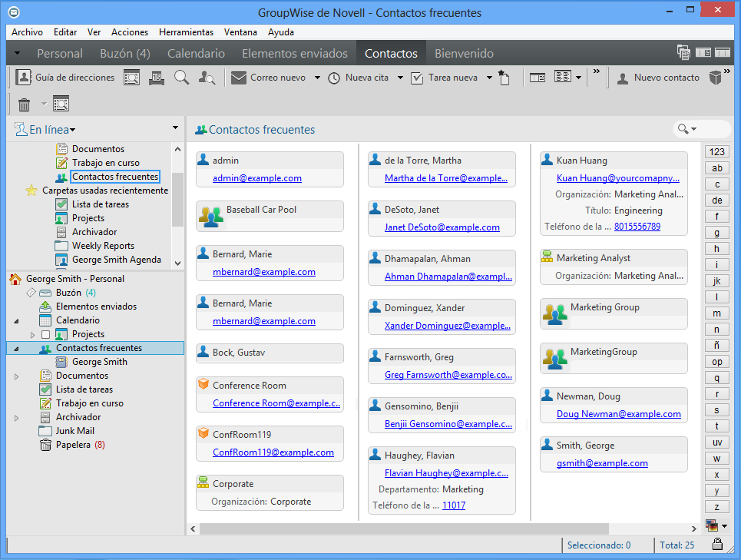Open the En línea mode dropdown

45,130
